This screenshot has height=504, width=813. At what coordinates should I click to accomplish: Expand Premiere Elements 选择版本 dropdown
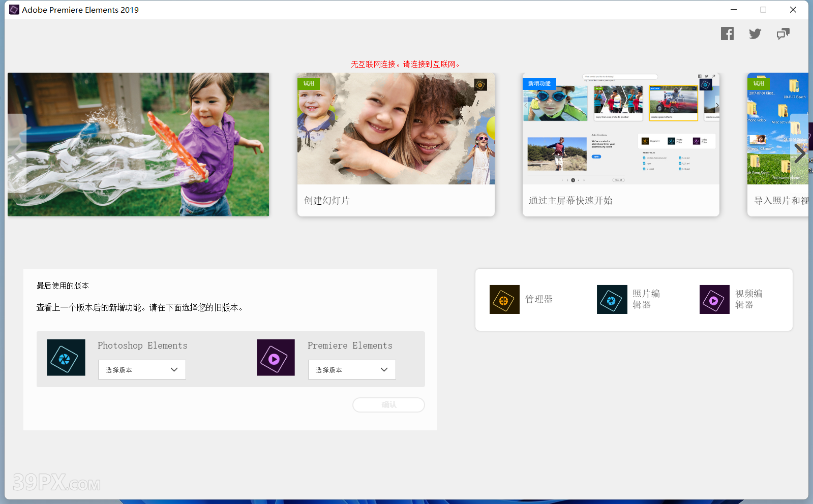coord(352,370)
